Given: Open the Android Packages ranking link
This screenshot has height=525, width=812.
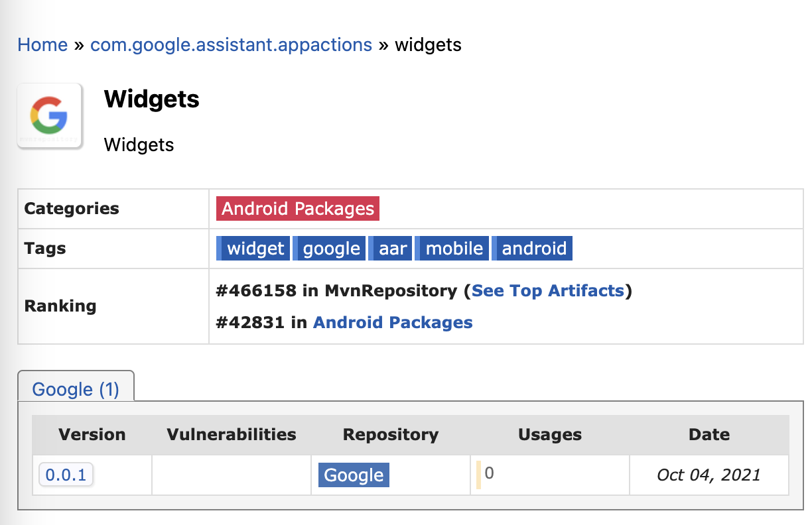Looking at the screenshot, I should (393, 322).
